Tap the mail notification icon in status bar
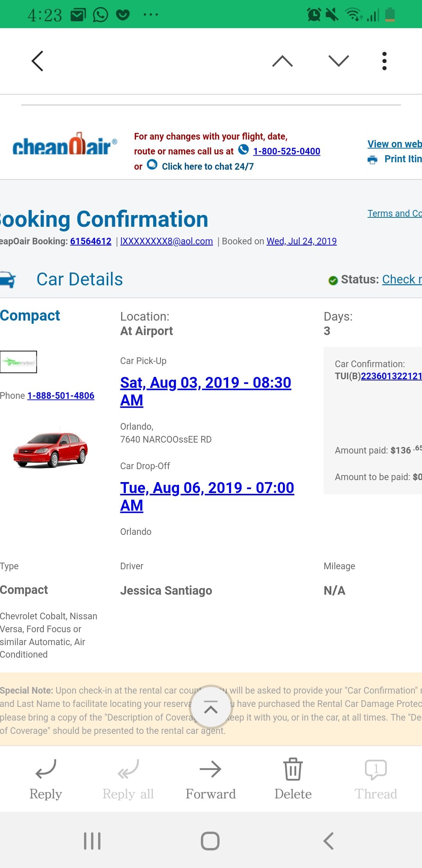Screen dimensions: 422x868 (78, 15)
